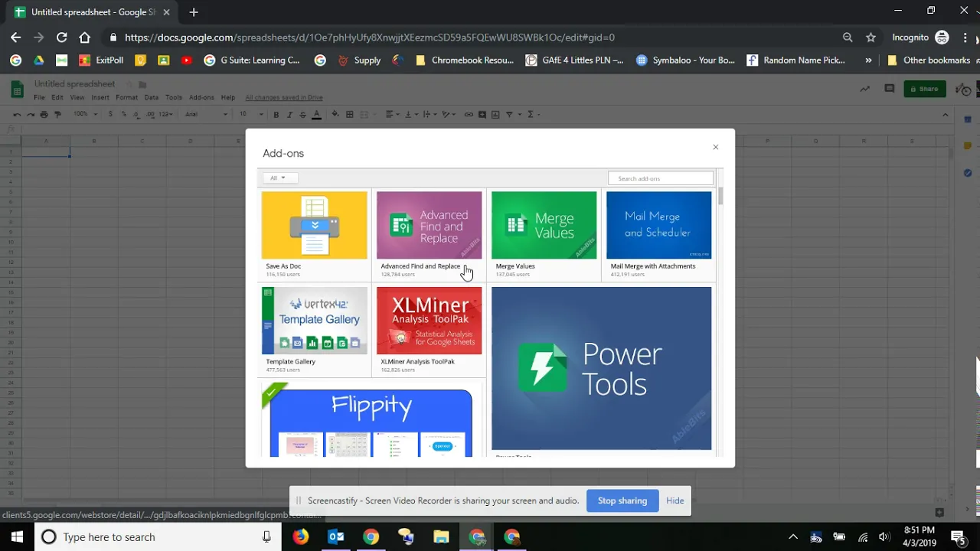Open the GAfE 4 Littles PLN bookmark

pyautogui.click(x=575, y=60)
